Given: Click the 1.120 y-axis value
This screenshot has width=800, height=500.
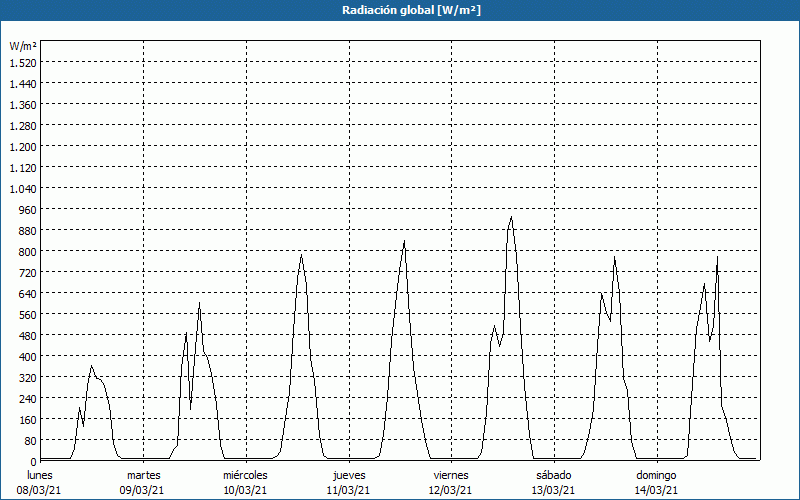Looking at the screenshot, I should click(23, 167).
